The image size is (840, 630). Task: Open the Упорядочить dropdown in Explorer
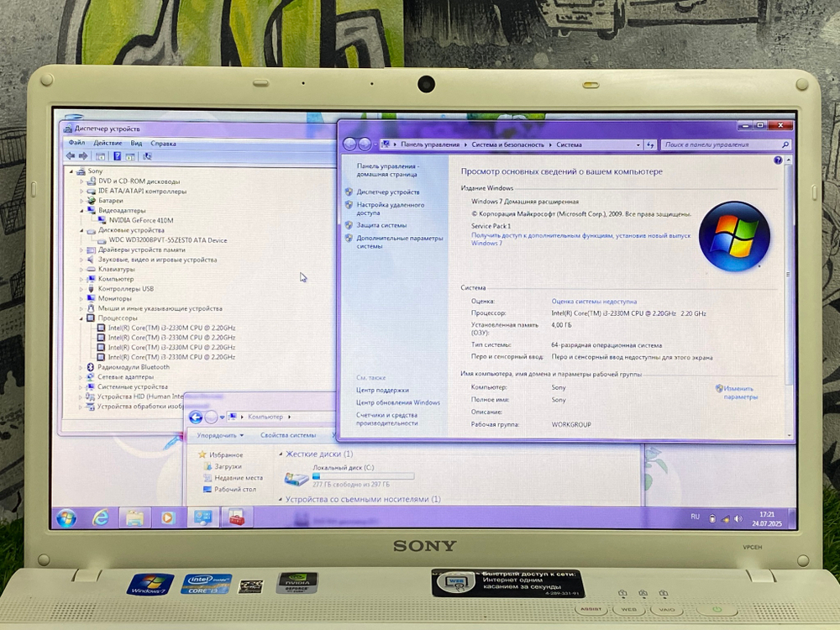click(220, 435)
